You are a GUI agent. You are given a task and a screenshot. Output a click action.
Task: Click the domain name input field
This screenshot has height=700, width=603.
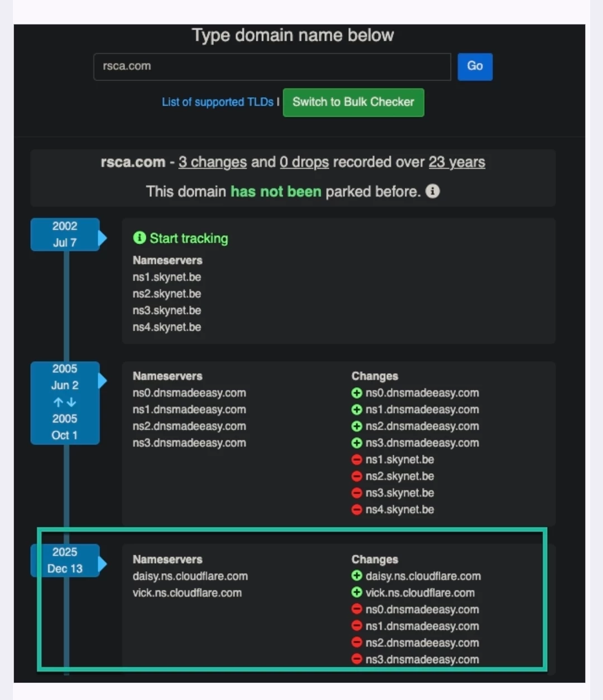pos(272,66)
